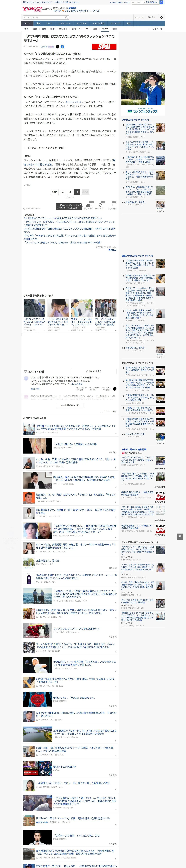The image size is (186, 868).
Task: Open the ランキング tab
Action: (115, 24)
